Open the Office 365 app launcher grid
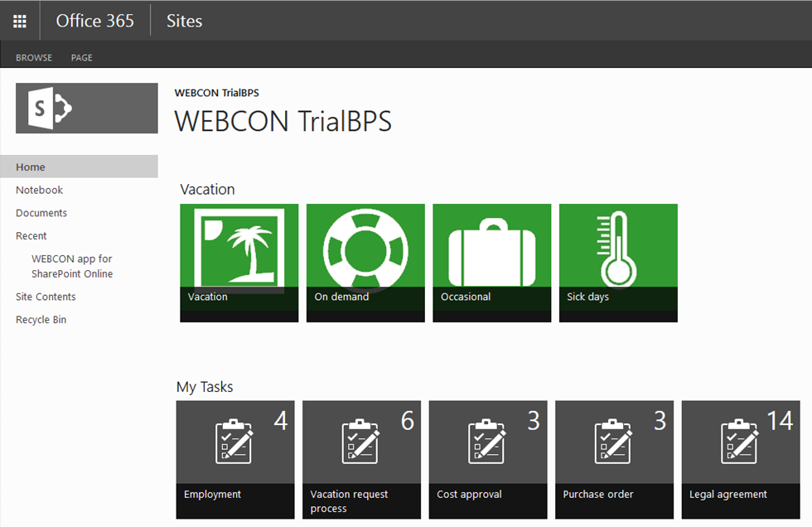Image resolution: width=812 pixels, height=527 pixels. coord(20,22)
